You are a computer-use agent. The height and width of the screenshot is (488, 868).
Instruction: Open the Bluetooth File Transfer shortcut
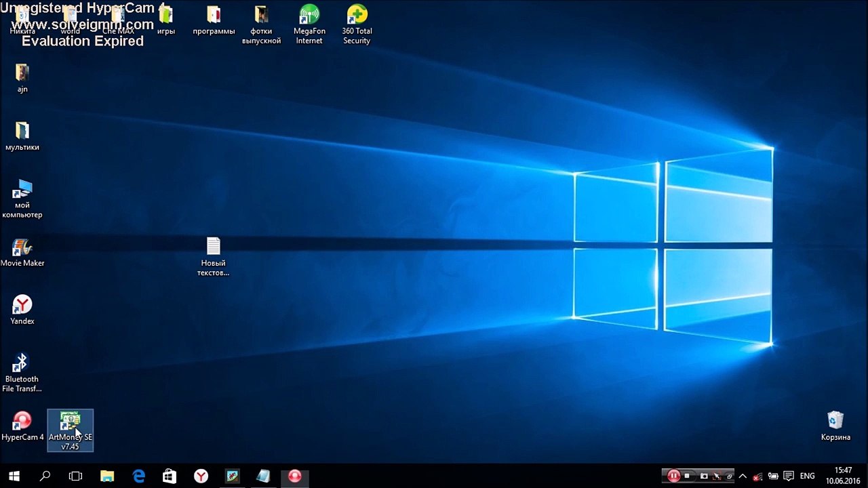pyautogui.click(x=22, y=364)
